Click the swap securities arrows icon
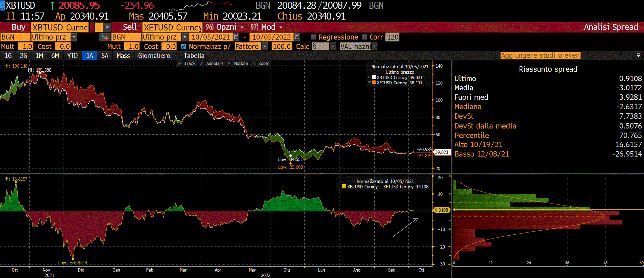Image resolution: width=644 pixels, height=278 pixels. pos(104,37)
